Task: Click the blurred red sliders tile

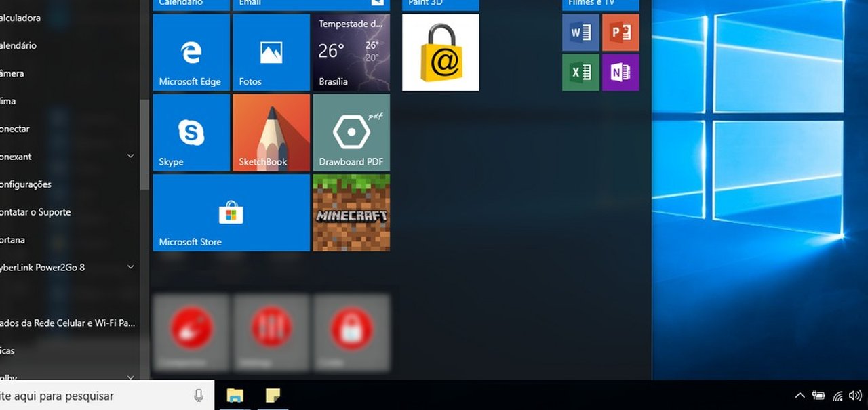Action: pos(271,331)
